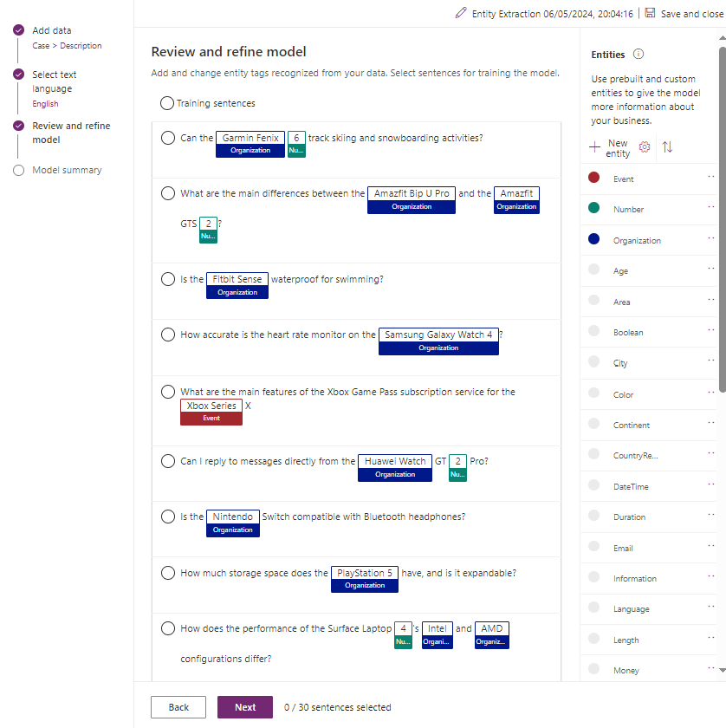Click the scrollbar down arrow in the Entities panel
Screen dimensions: 726x728
click(x=722, y=670)
